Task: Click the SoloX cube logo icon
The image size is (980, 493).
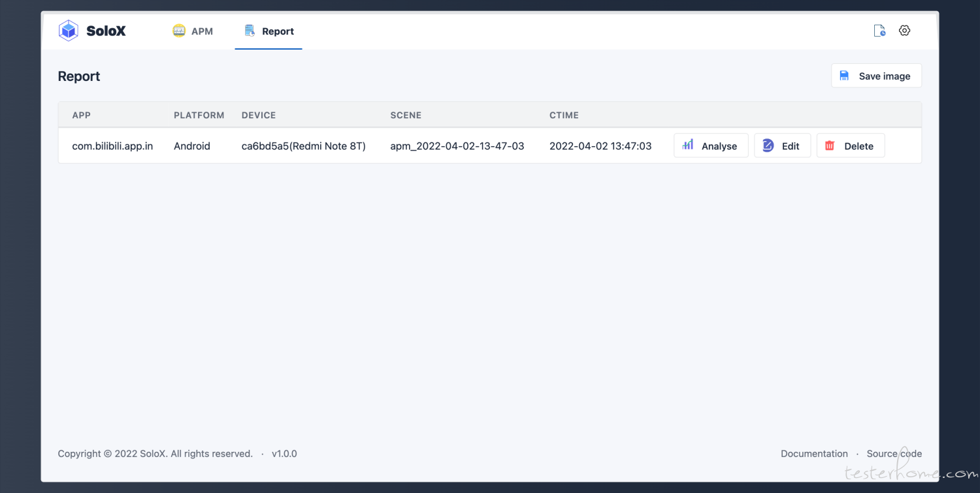Action: pyautogui.click(x=69, y=31)
